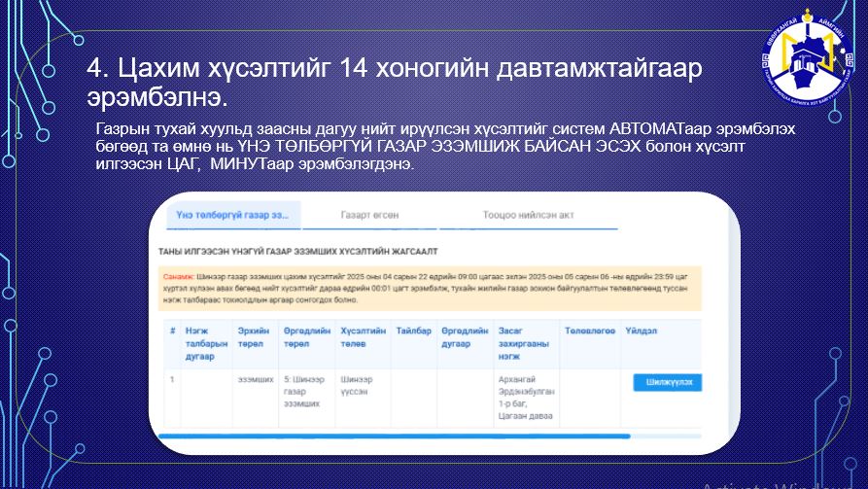
Task: Click the 'Төлөвлөгөө' column header
Action: click(x=589, y=332)
